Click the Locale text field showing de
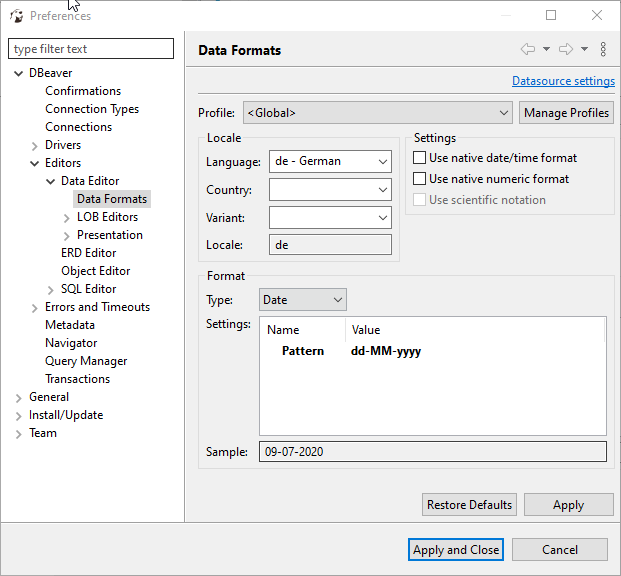This screenshot has width=621, height=576. (x=330, y=245)
